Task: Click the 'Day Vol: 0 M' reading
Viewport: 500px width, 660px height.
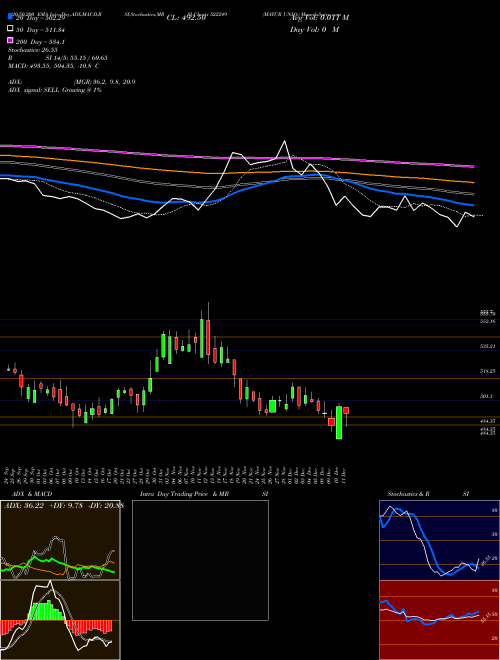Action: pyautogui.click(x=314, y=30)
